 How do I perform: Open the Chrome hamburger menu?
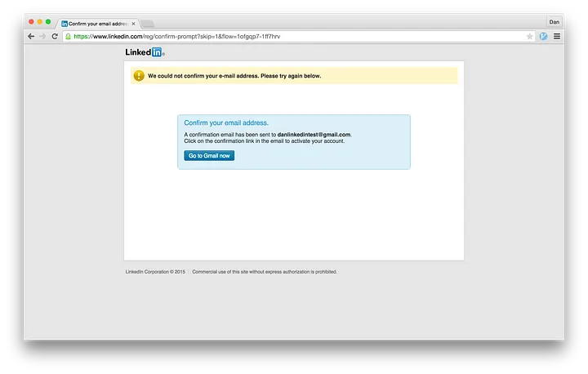click(557, 37)
